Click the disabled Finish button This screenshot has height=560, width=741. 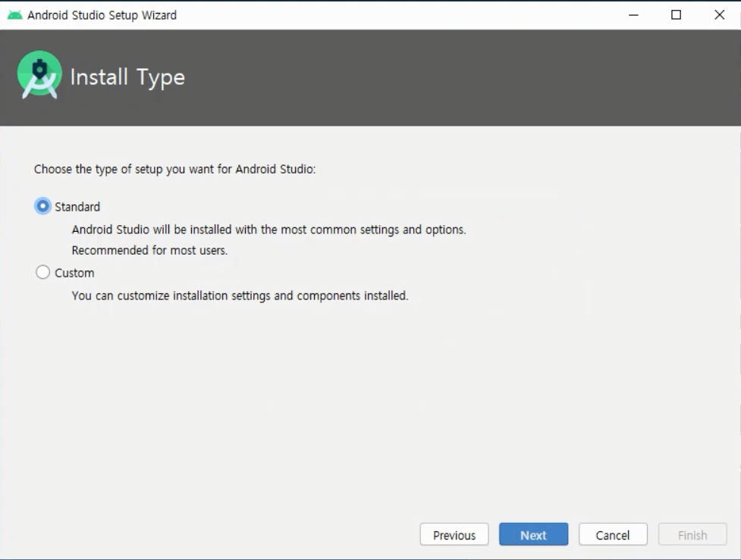[x=692, y=534]
